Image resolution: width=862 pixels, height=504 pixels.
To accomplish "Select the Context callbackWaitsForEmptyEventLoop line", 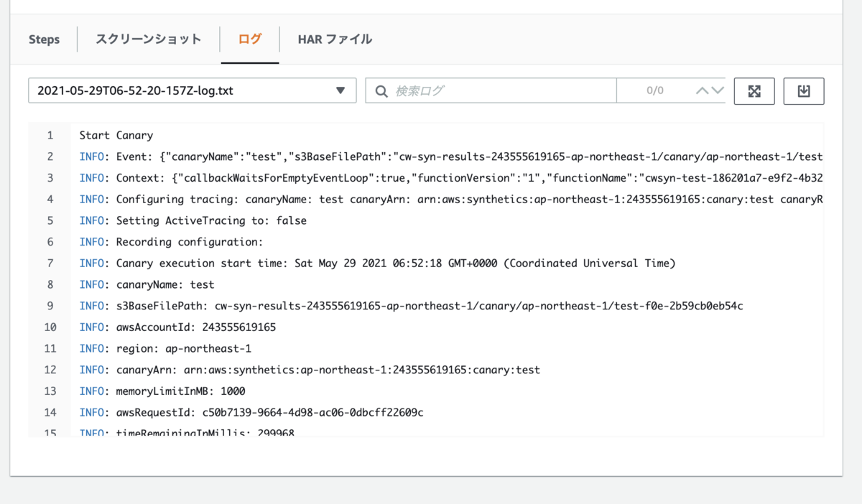I will (x=451, y=178).
